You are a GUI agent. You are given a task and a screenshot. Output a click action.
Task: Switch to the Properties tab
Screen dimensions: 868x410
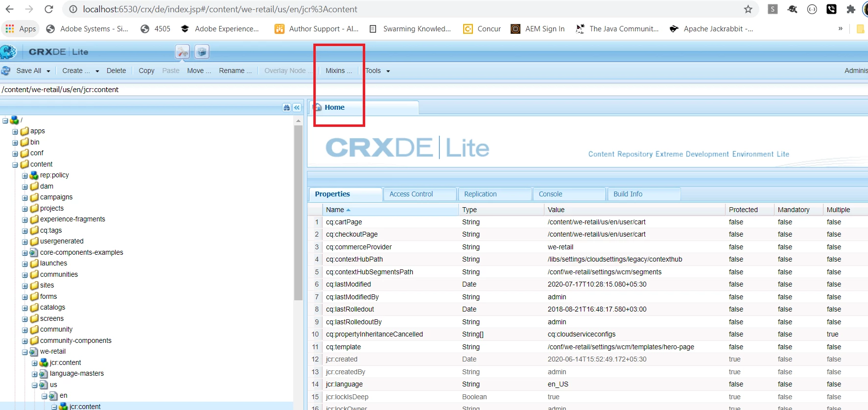(345, 194)
